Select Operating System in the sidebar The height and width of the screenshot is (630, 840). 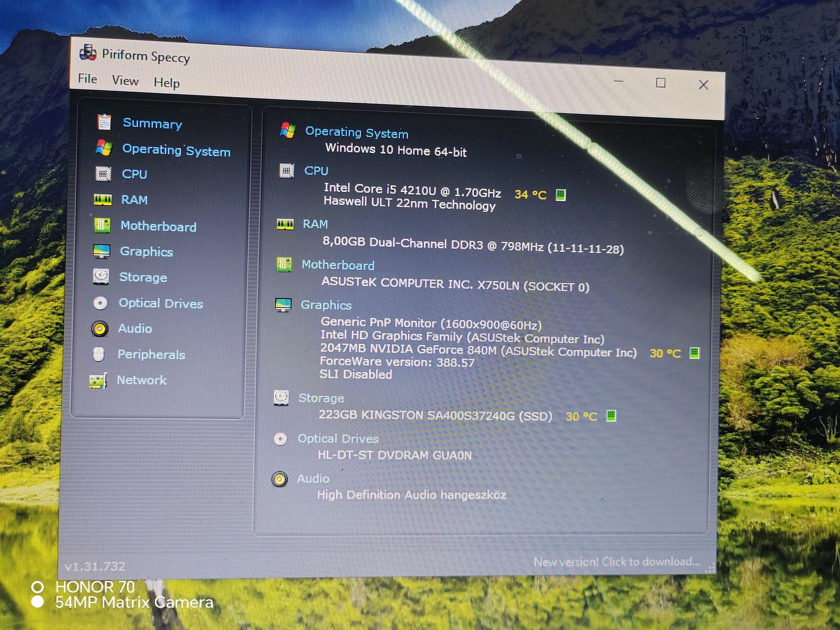point(176,150)
